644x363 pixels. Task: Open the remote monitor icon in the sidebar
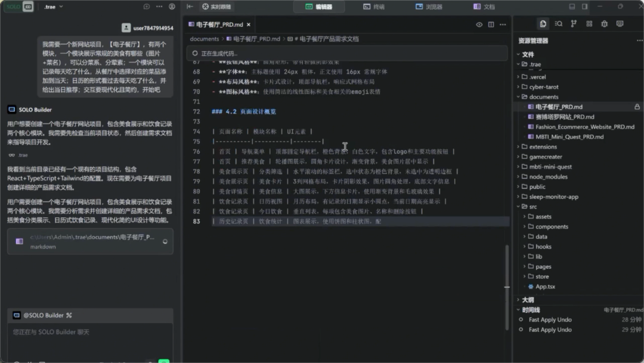pos(620,24)
